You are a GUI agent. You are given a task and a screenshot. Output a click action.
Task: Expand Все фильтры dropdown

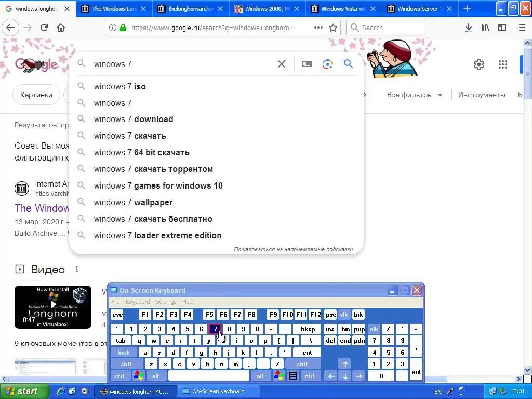pos(414,95)
